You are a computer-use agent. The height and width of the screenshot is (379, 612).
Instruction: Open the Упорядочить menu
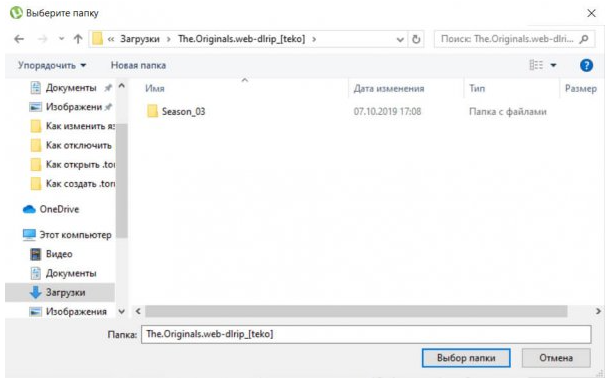coord(52,66)
